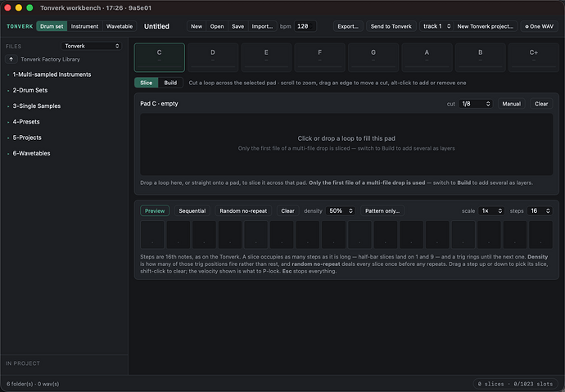Open the track 1 dropdown

436,26
